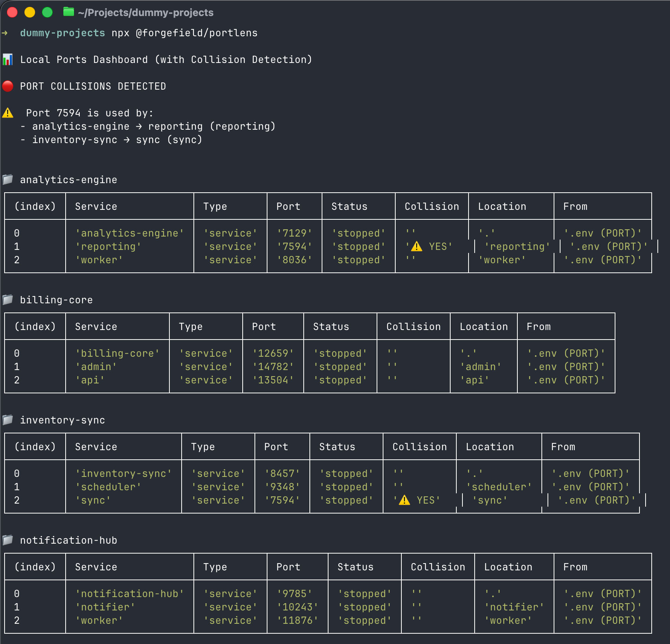This screenshot has height=644, width=670.
Task: Click the bar chart dashboard icon
Action: click(x=8, y=60)
